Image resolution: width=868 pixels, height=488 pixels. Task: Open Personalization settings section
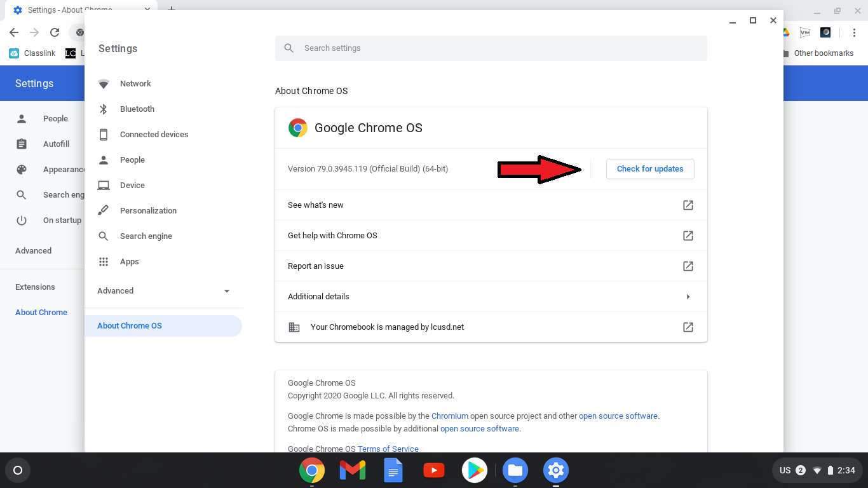pyautogui.click(x=148, y=211)
